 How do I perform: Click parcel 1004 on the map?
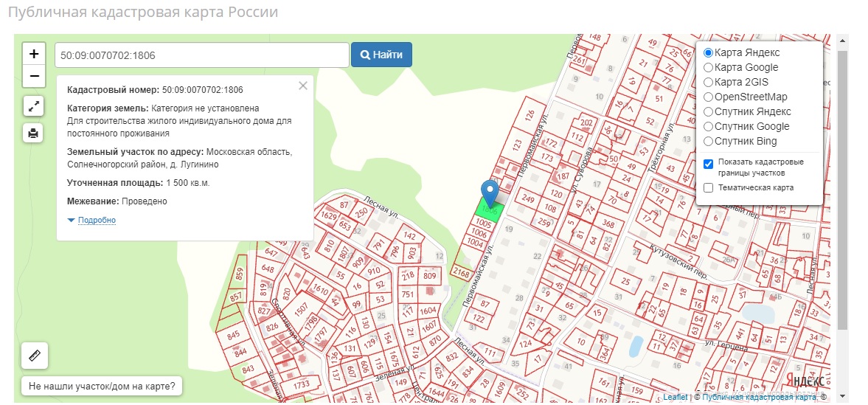coord(475,243)
